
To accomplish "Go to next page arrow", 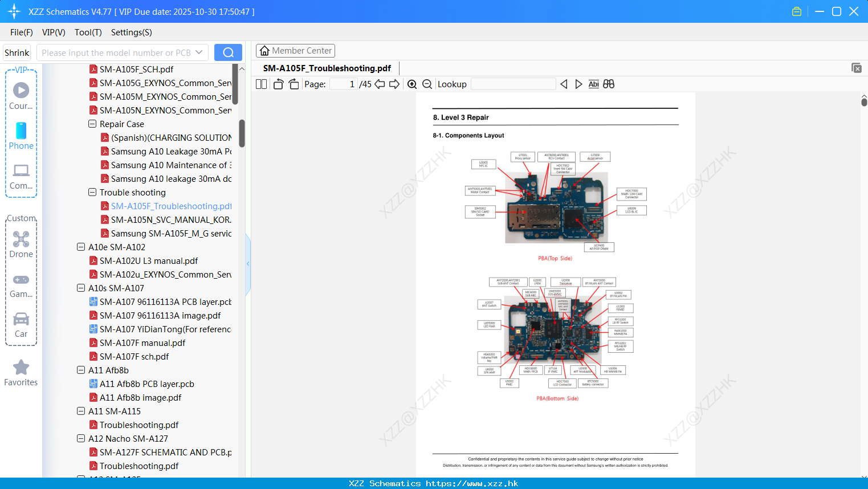I will pos(394,84).
